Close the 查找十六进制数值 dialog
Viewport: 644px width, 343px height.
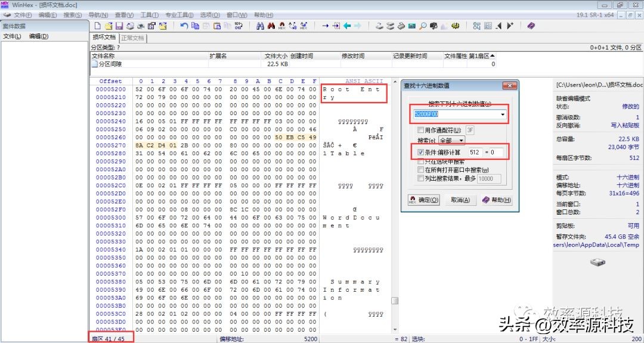coord(510,85)
